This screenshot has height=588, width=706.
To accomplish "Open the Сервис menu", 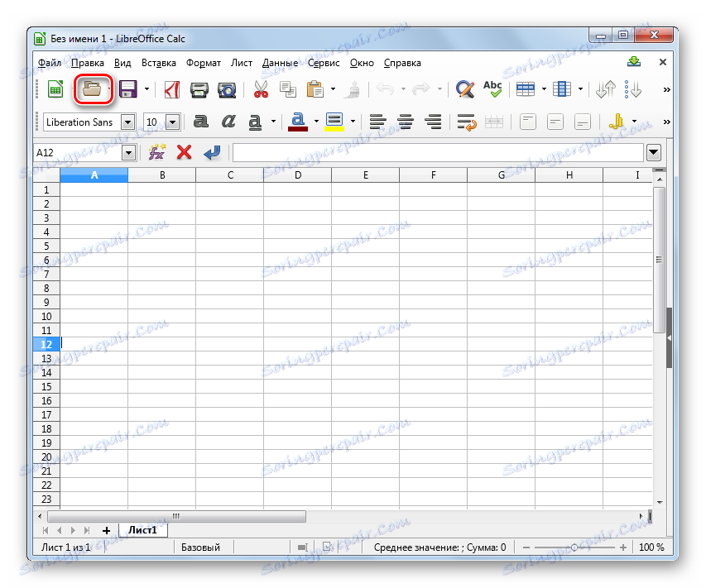I will point(324,63).
